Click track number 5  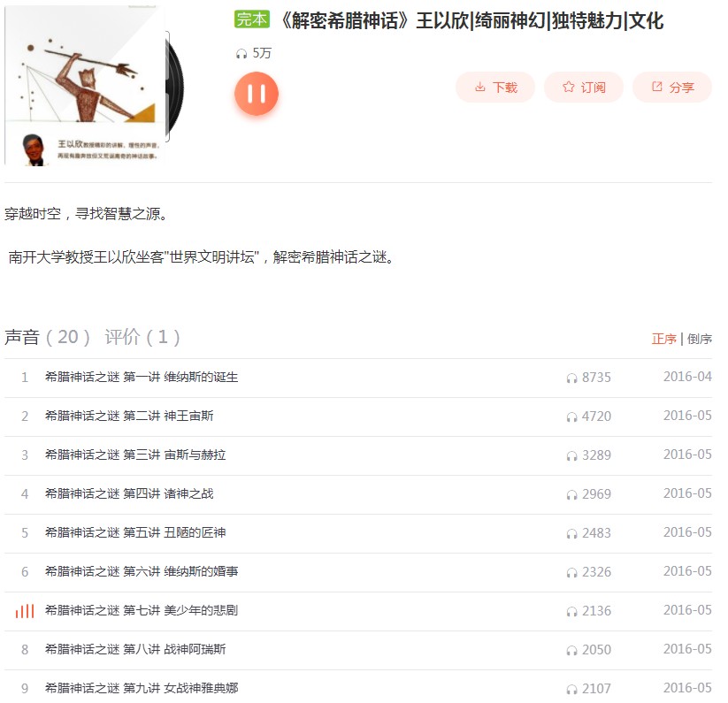25,533
